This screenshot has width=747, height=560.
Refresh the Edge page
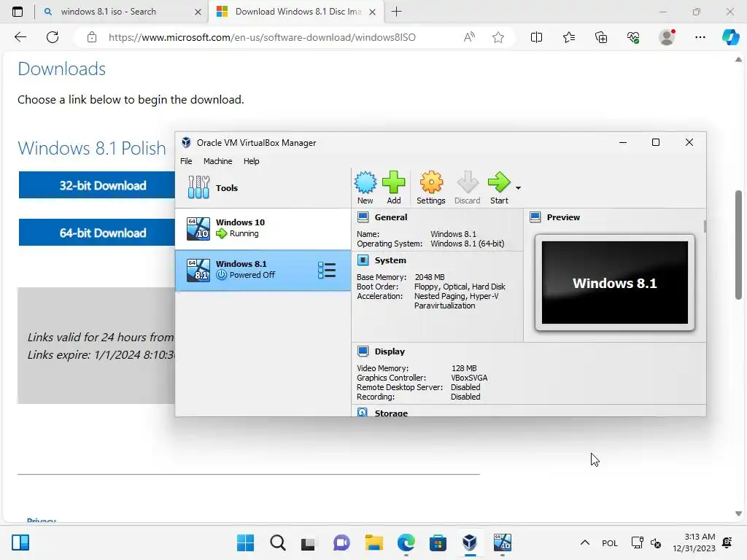pyautogui.click(x=53, y=37)
